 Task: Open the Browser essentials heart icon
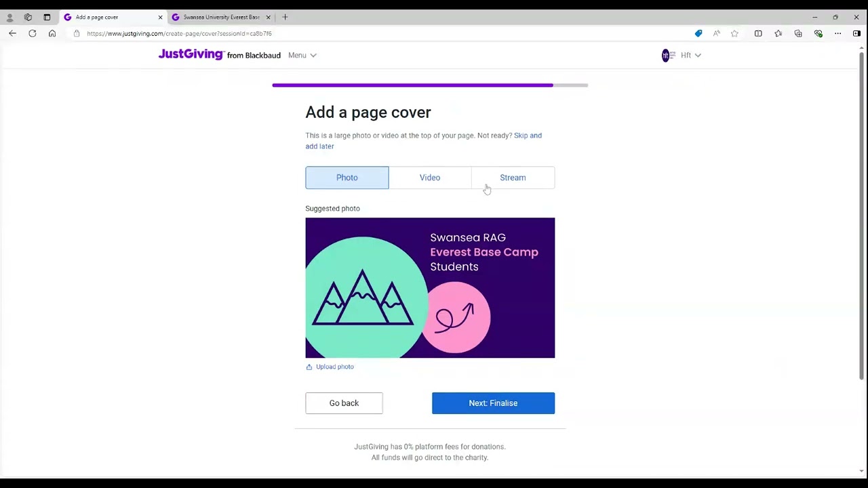coord(818,33)
